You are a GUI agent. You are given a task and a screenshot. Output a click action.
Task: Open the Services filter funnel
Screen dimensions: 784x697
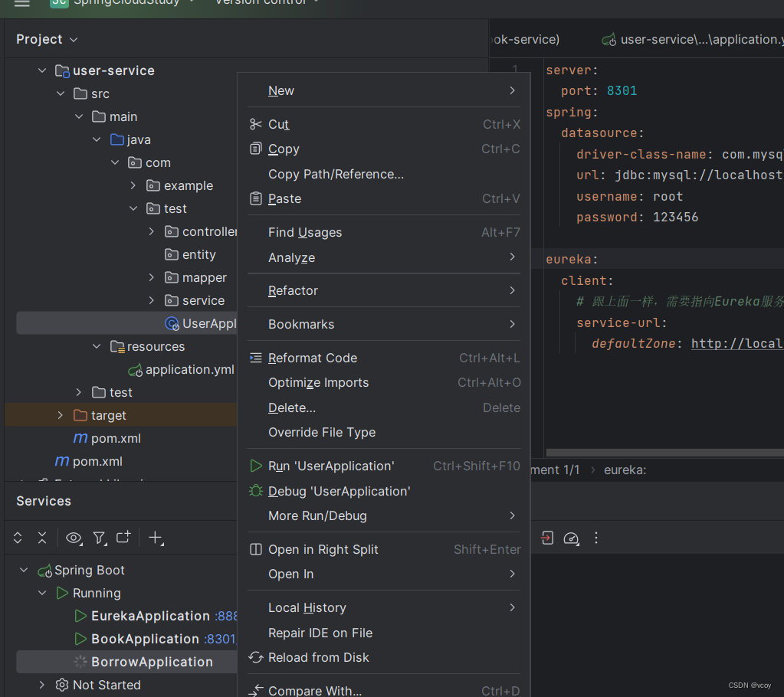click(100, 538)
